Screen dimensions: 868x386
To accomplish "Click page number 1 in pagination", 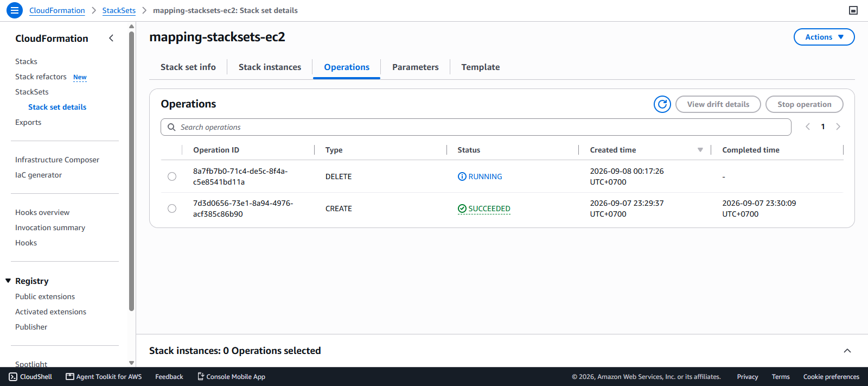I will click(x=823, y=126).
